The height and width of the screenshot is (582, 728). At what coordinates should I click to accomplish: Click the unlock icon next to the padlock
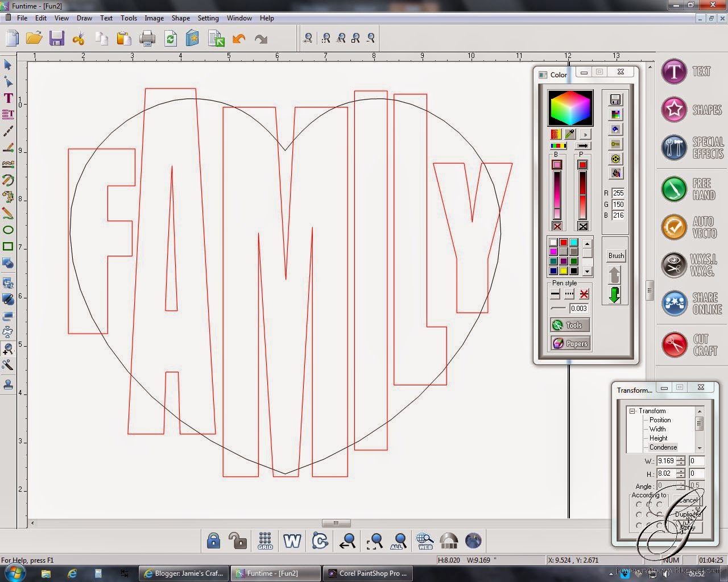click(238, 541)
